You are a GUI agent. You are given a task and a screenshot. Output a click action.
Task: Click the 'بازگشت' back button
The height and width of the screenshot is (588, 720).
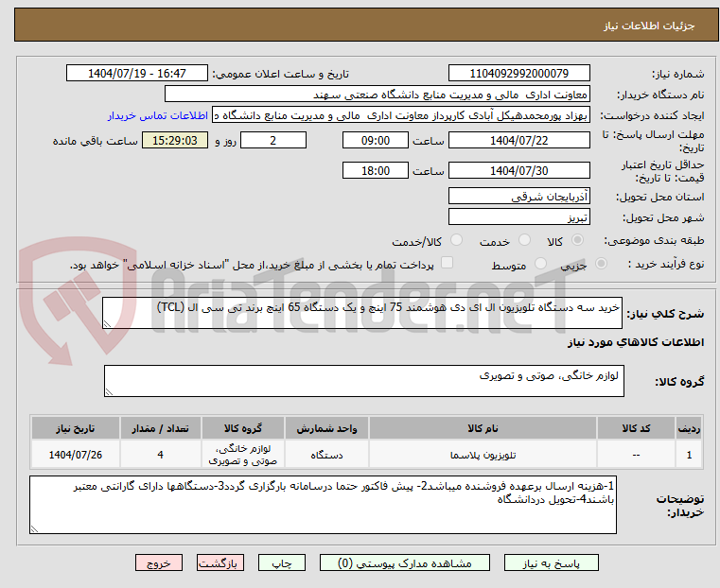click(x=220, y=562)
